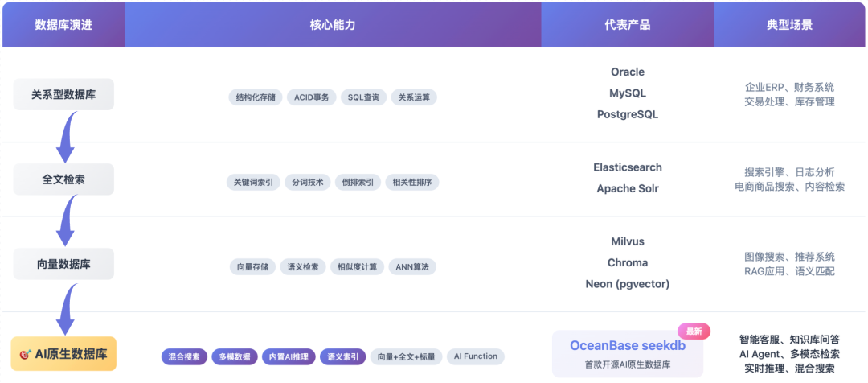This screenshot has width=868, height=383.
Task: Click the target icon beside AI原生数据库
Action: pos(25,354)
